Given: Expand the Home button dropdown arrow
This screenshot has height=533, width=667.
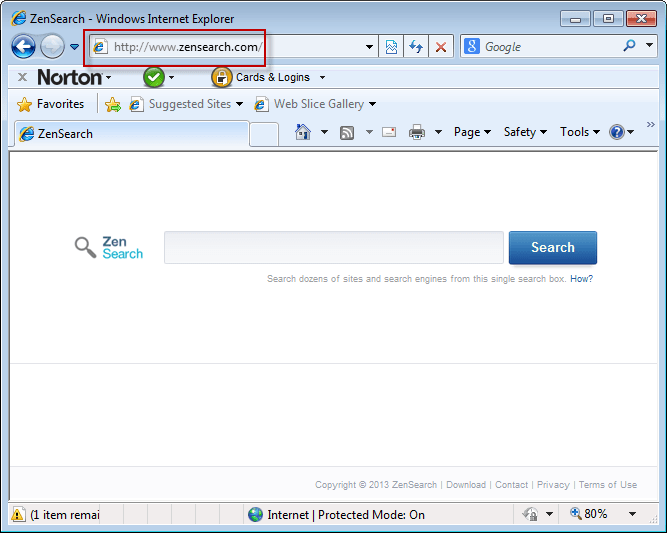Looking at the screenshot, I should 324,132.
